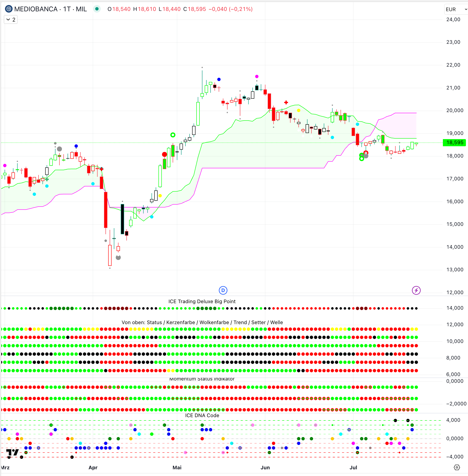468x476 pixels.
Task: Click the purple lightning bolt icon
Action: tap(416, 290)
